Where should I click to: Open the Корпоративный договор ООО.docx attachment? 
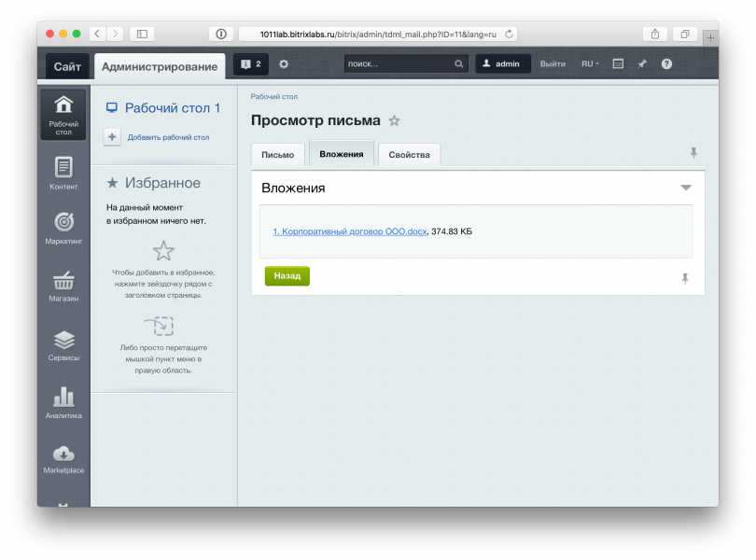click(x=349, y=231)
